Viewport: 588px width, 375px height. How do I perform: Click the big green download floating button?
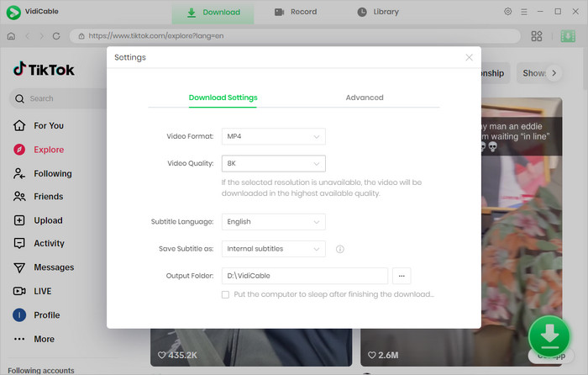coord(549,336)
